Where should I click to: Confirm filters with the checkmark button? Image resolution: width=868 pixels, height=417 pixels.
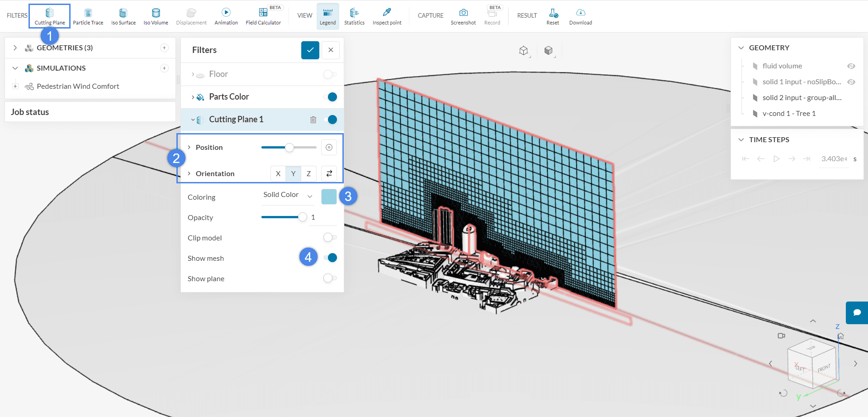click(310, 50)
